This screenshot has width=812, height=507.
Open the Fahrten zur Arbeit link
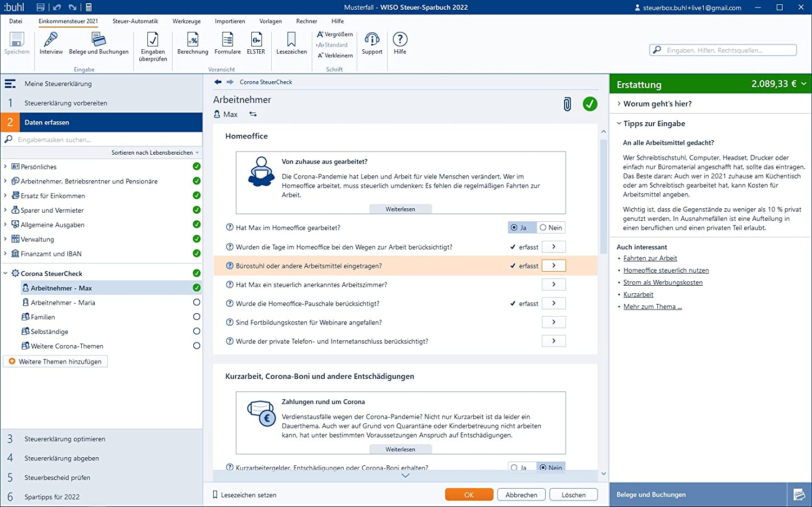(650, 259)
